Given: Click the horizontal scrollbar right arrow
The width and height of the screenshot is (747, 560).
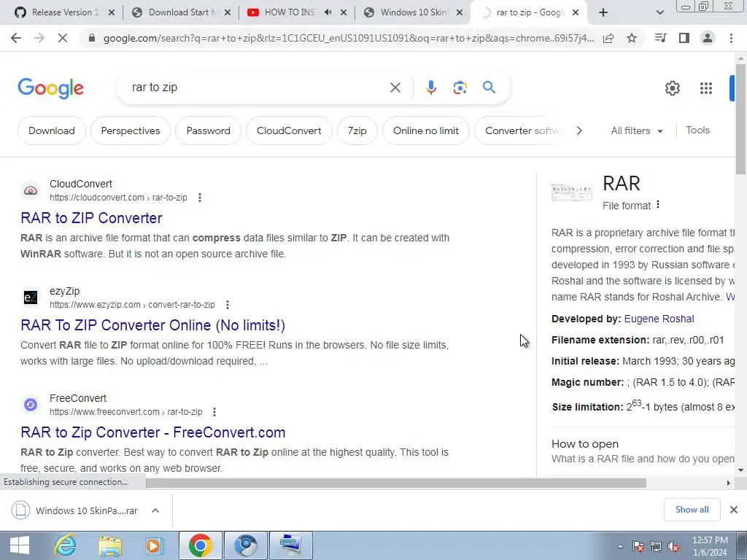Looking at the screenshot, I should tap(729, 483).
